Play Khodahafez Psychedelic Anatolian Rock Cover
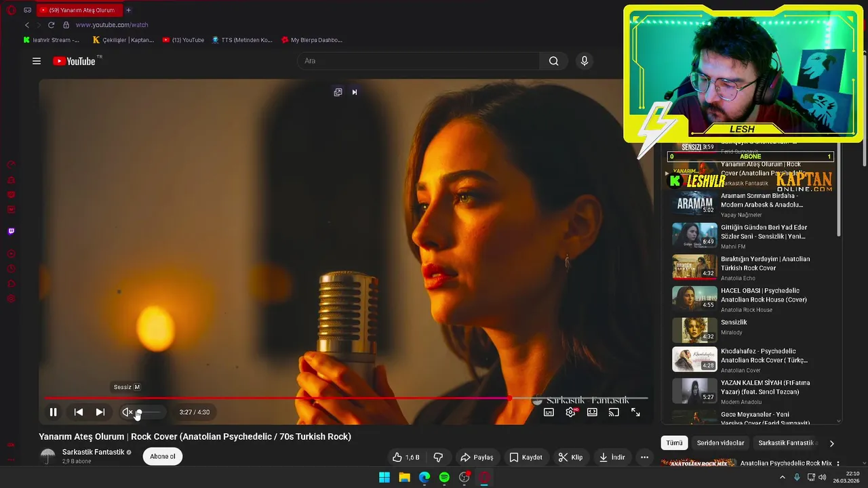Screen dimensions: 868x488 tap(751, 360)
